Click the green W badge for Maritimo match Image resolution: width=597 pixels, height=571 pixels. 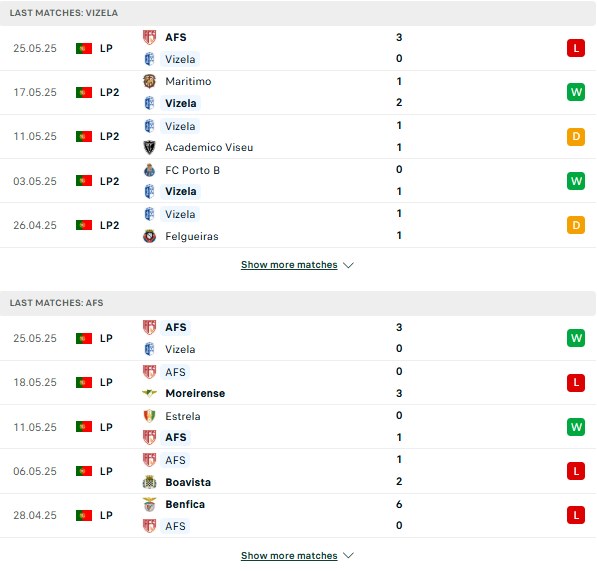click(576, 92)
